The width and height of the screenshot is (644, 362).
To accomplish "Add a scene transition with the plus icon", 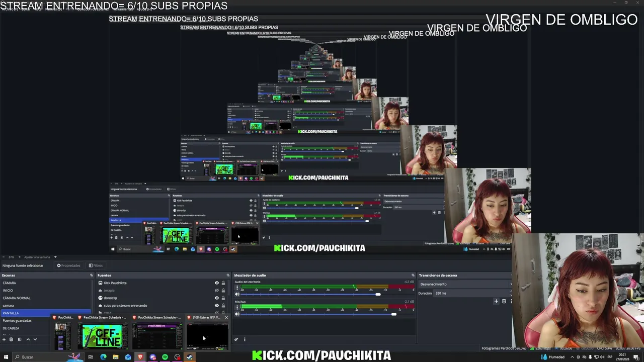I will [x=496, y=301].
